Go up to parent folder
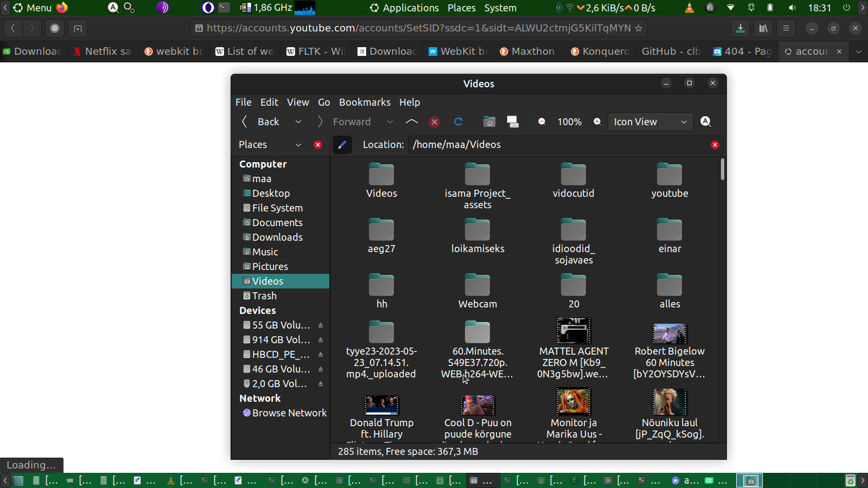The width and height of the screenshot is (868, 488). point(412,122)
